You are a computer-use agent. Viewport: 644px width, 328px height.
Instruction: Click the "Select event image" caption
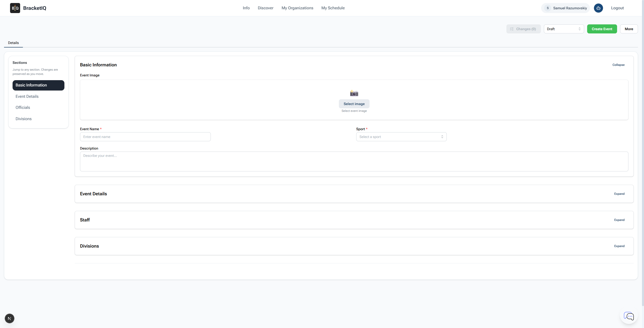354,111
